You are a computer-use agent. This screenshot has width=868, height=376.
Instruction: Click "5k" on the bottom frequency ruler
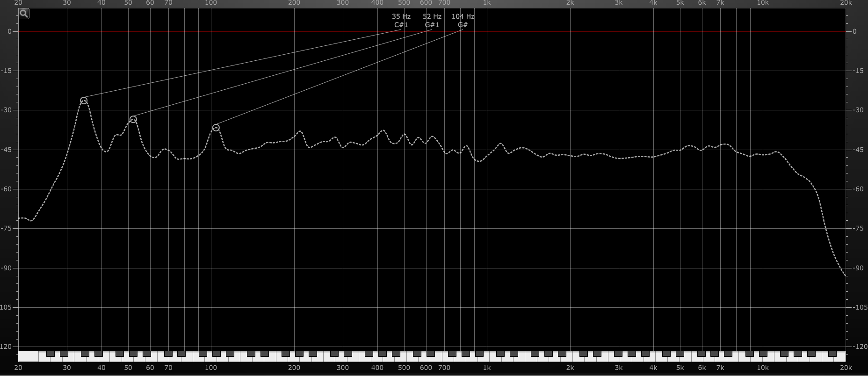coord(680,368)
